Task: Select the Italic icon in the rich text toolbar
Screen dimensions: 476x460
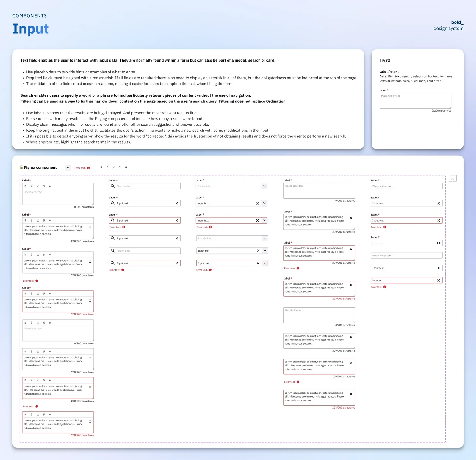Action: [107, 167]
